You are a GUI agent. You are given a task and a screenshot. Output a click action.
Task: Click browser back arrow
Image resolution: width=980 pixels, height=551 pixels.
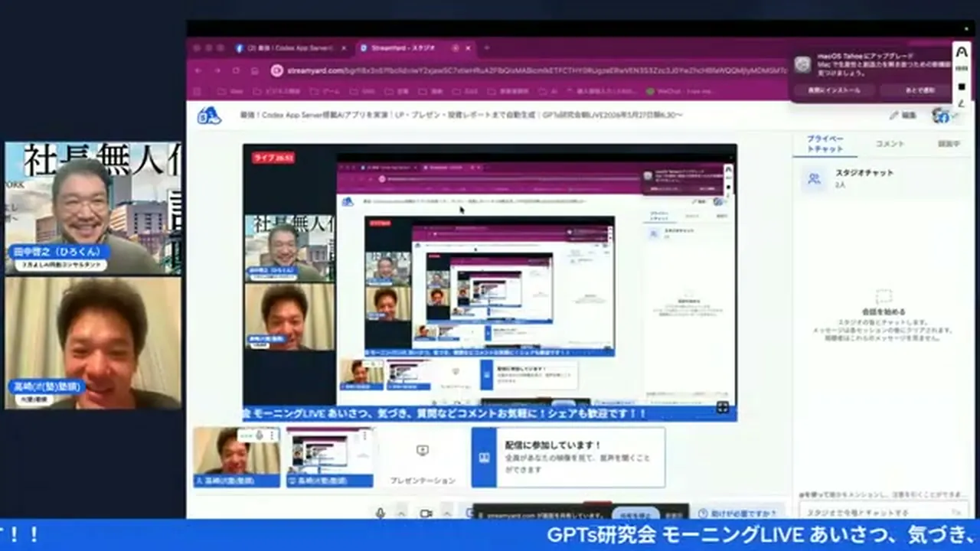click(x=198, y=70)
